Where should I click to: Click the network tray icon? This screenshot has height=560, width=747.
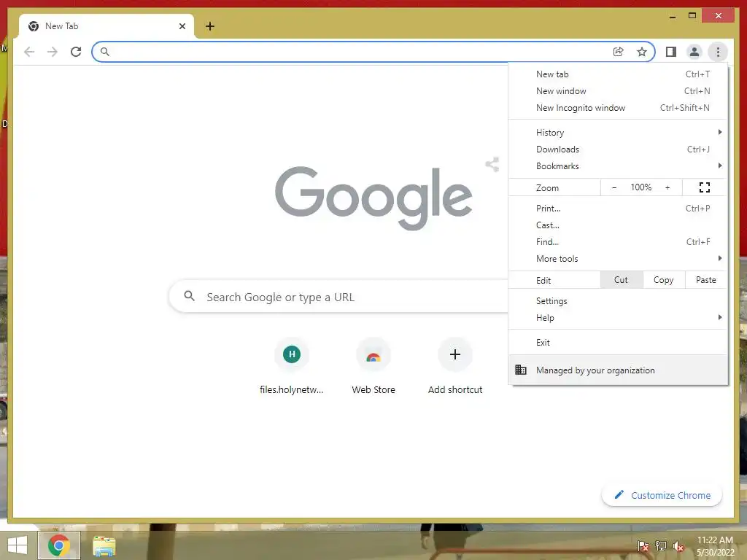661,545
